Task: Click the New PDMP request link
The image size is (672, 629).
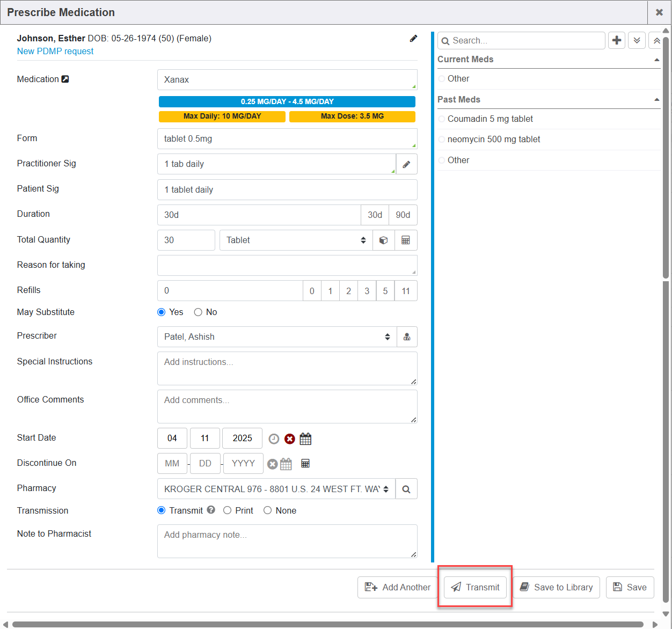Action: coord(55,52)
